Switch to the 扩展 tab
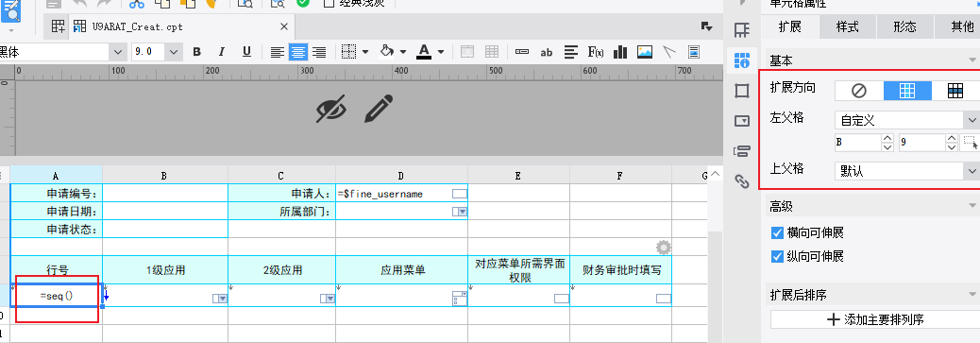This screenshot has width=980, height=343. (790, 26)
